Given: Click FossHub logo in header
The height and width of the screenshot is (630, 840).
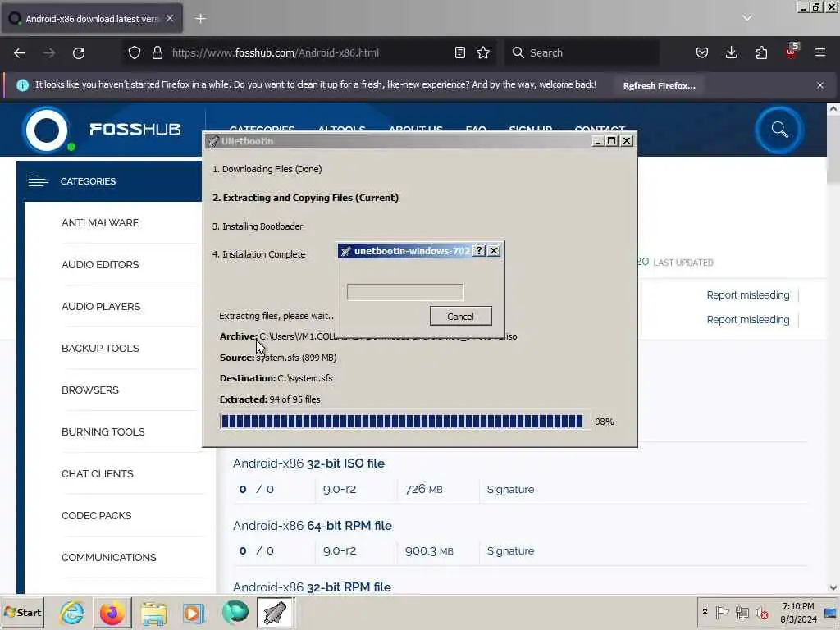Looking at the screenshot, I should click(x=102, y=130).
